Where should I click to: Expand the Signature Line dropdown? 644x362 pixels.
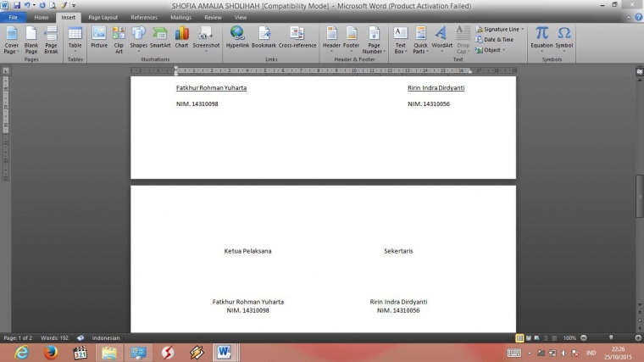523,29
